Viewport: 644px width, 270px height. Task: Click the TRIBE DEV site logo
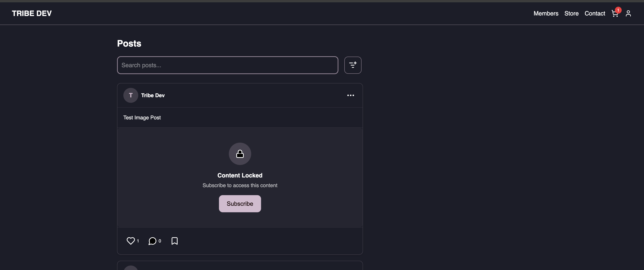[x=32, y=13]
